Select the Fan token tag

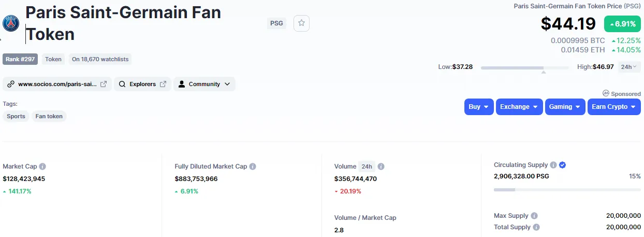[x=49, y=116]
